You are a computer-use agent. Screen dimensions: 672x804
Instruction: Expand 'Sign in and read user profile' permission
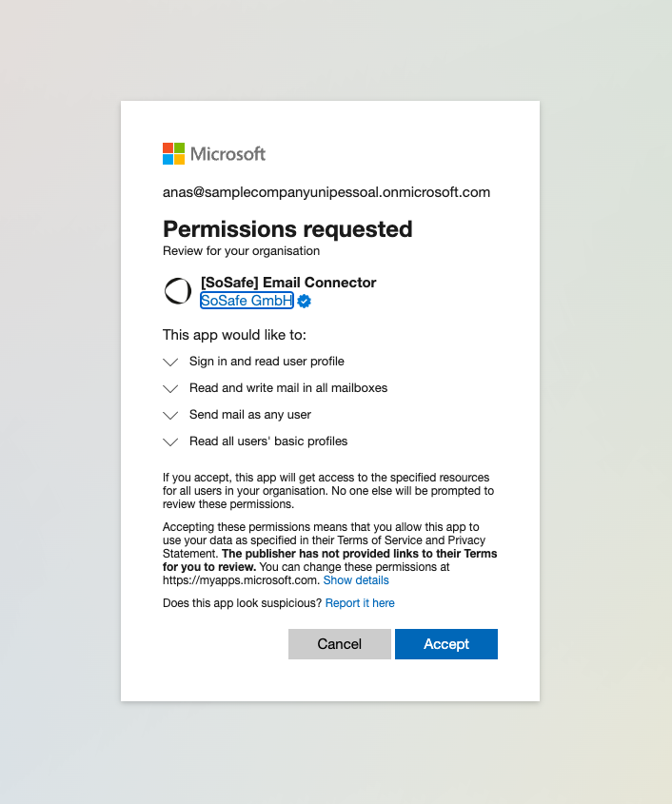(x=170, y=362)
